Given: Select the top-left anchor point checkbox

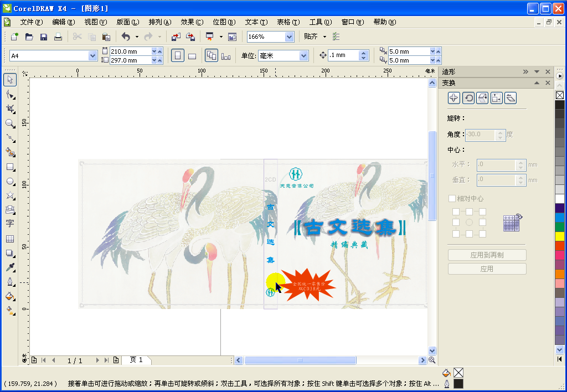Looking at the screenshot, I should [456, 212].
